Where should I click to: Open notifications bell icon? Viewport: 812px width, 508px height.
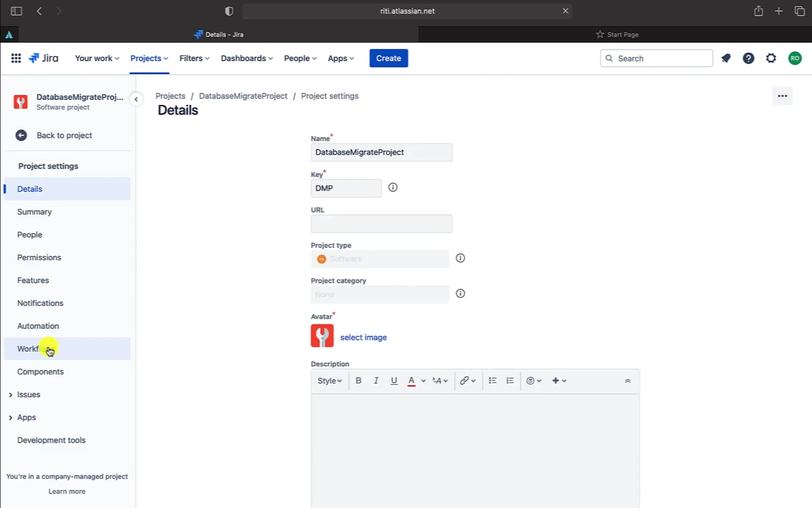(726, 58)
